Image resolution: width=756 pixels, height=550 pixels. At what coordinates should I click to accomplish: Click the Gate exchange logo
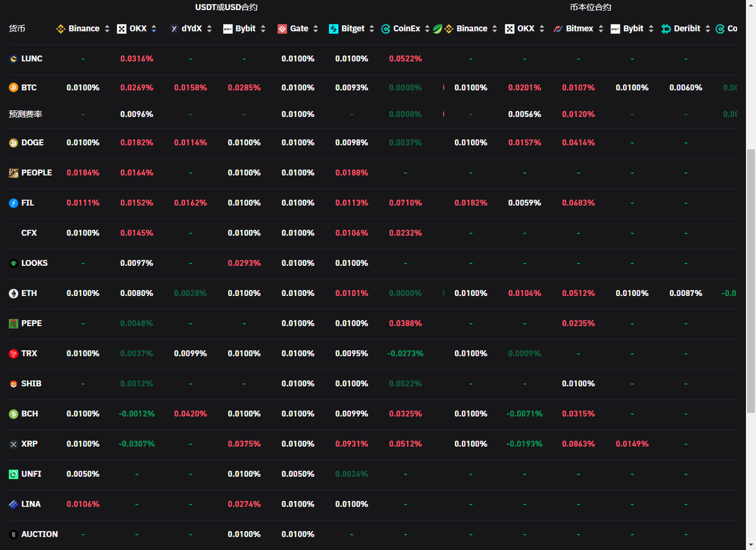[282, 29]
